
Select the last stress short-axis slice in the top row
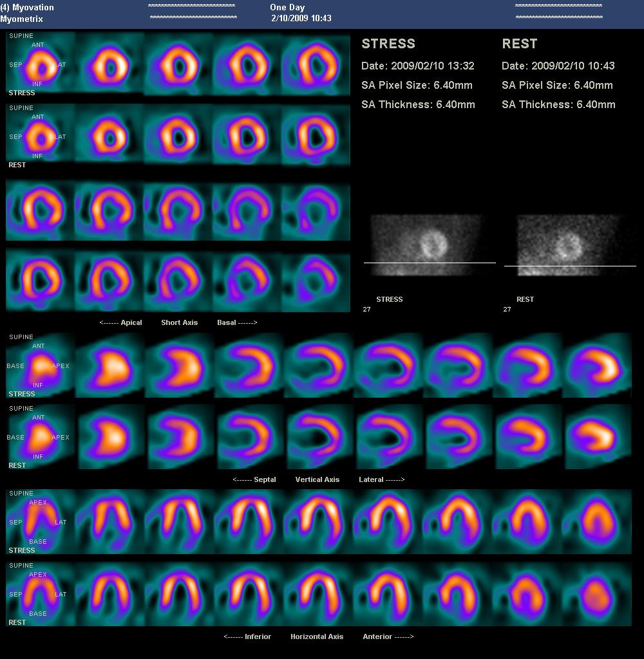(x=316, y=64)
